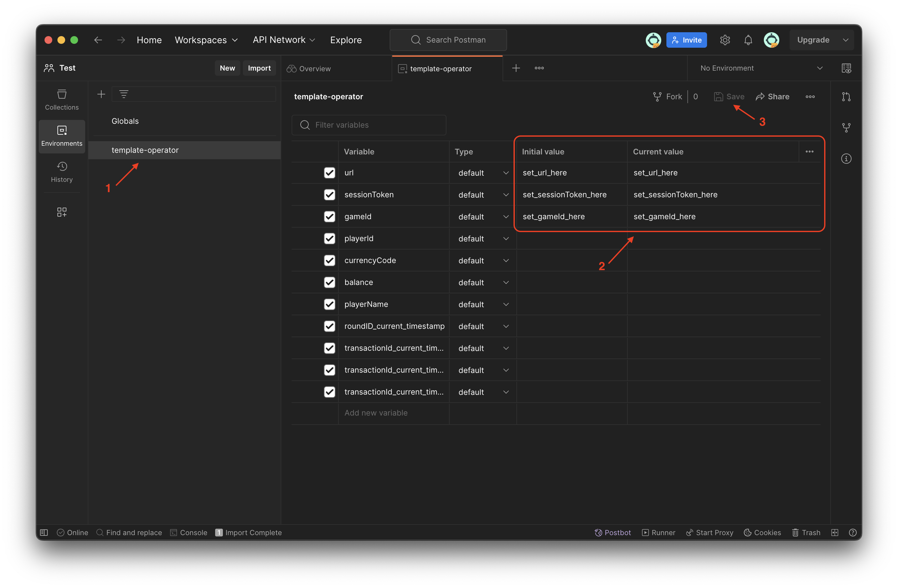Click the settings gear icon
Viewport: 898px width, 588px height.
tap(724, 40)
